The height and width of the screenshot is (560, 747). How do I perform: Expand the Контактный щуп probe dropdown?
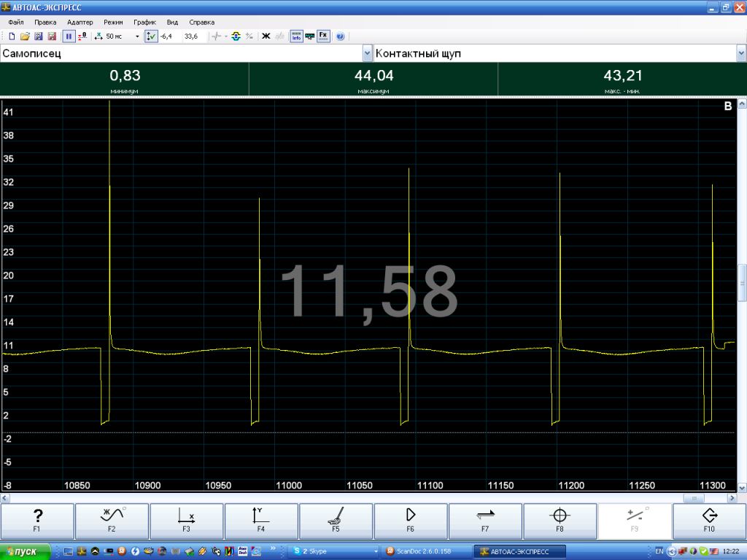click(741, 53)
